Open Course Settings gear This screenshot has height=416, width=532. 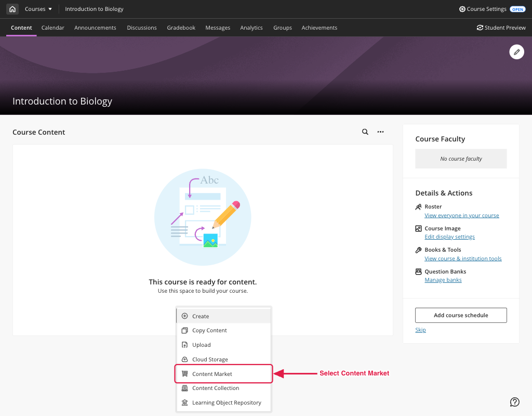pyautogui.click(x=462, y=9)
